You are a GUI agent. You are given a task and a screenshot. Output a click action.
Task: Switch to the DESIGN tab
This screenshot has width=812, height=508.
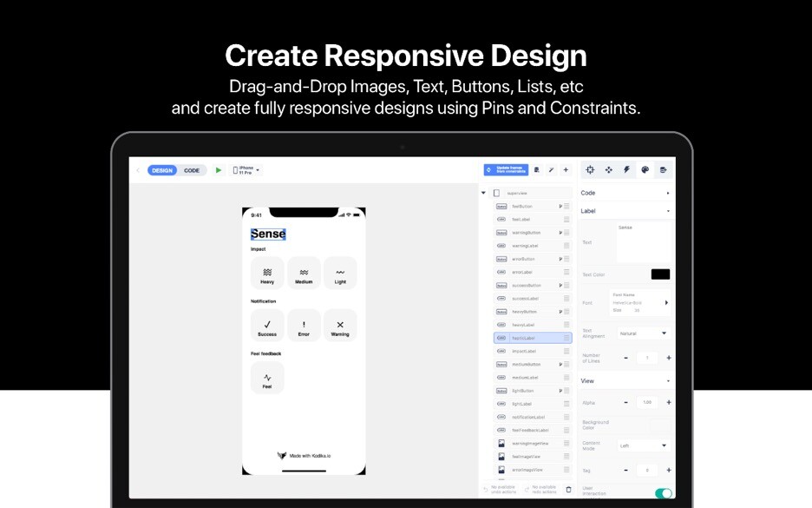point(162,170)
